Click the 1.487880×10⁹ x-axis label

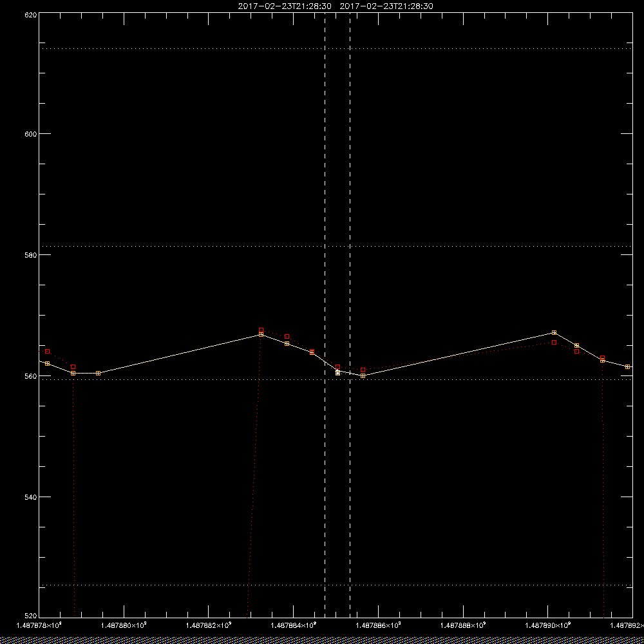(124, 625)
